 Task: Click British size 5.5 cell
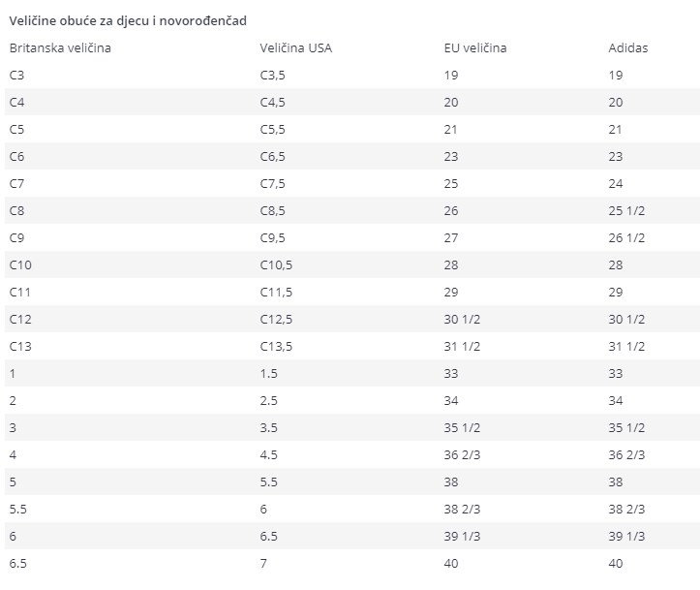click(x=18, y=510)
